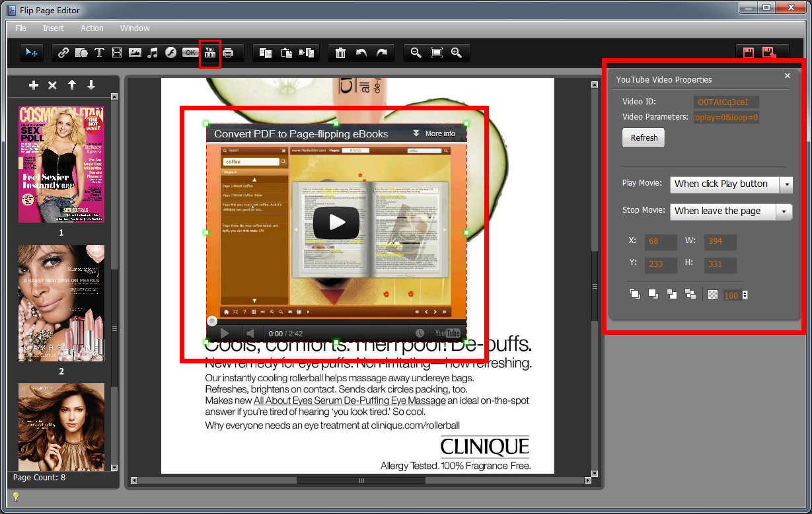Click the Add Image toolbar icon
Viewport: 812px width, 514px height.
pos(135,53)
